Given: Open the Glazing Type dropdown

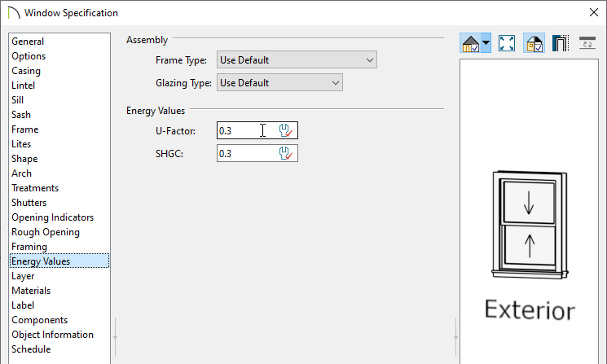Looking at the screenshot, I should point(279,83).
